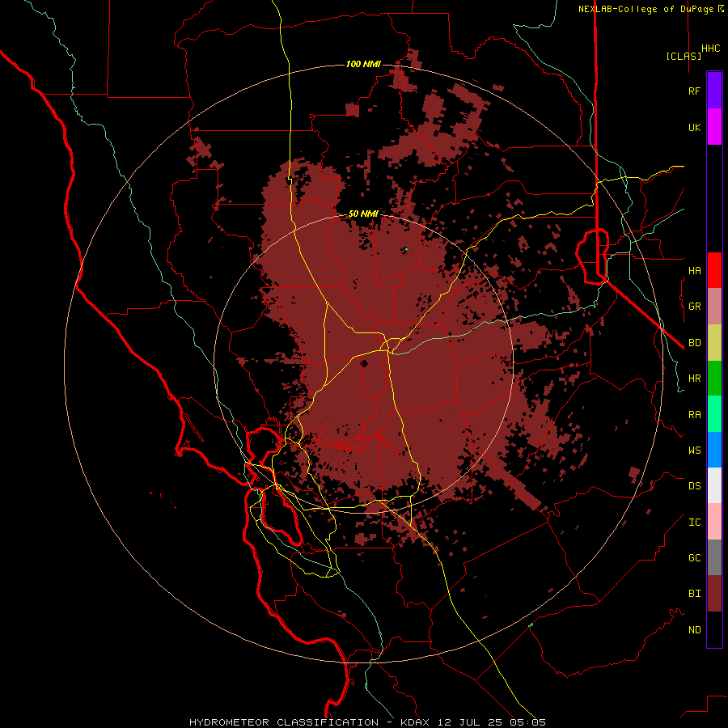Select the IC light pink legend swatch
The height and width of the screenshot is (728, 728).
point(714,522)
